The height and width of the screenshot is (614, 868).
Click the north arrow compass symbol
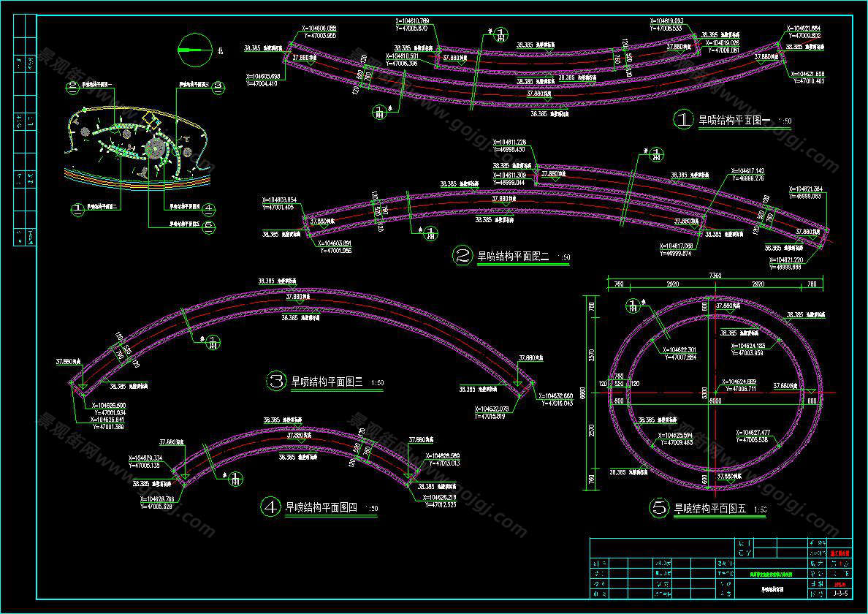click(x=193, y=49)
